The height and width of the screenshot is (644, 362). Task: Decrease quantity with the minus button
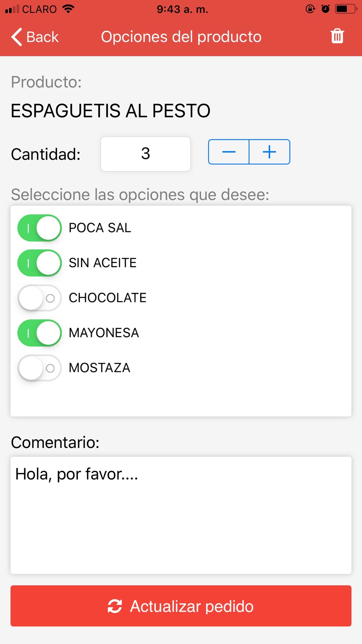tap(229, 152)
